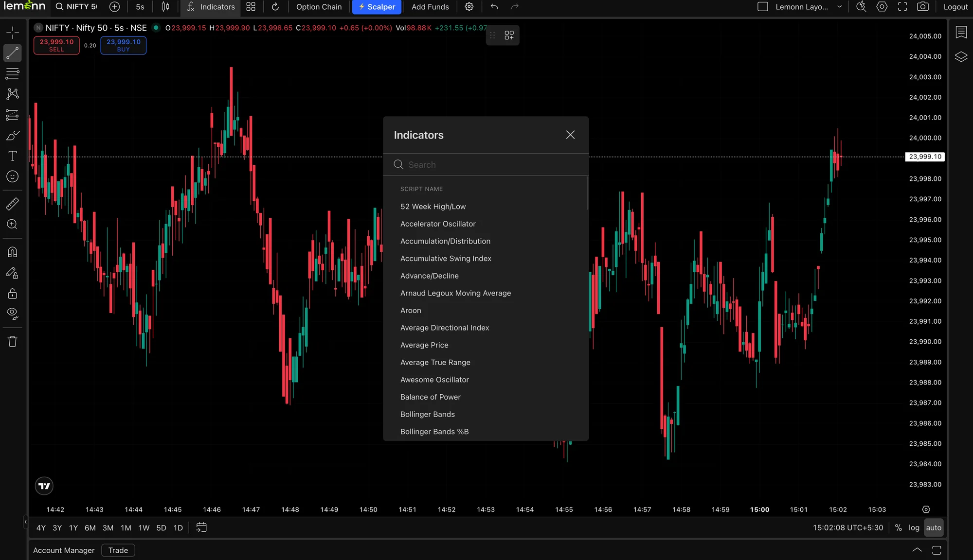Toggle magnet mode for drawings

13,252
